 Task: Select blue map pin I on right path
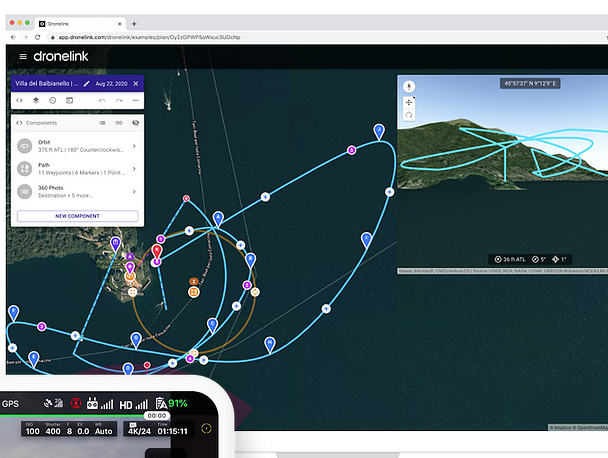click(x=366, y=240)
